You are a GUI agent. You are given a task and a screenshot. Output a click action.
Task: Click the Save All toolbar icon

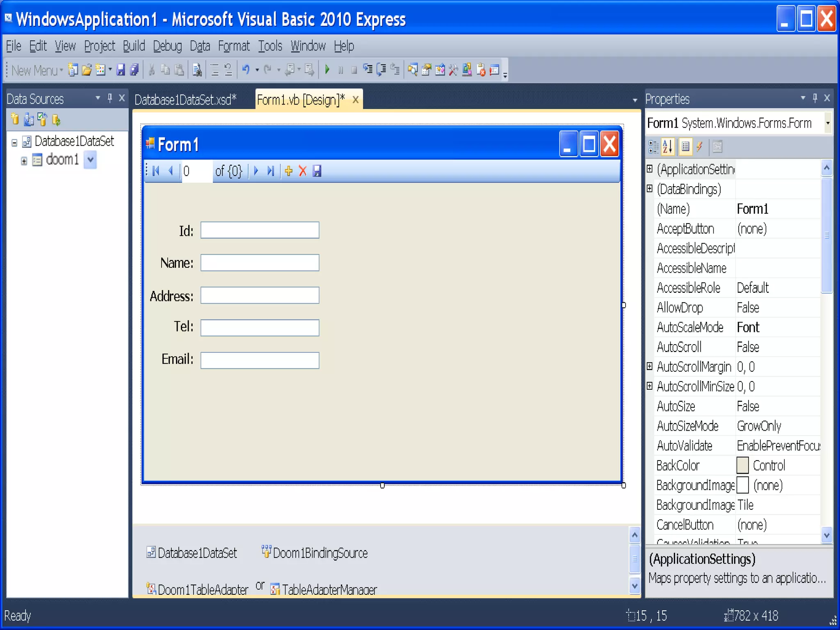pos(135,70)
